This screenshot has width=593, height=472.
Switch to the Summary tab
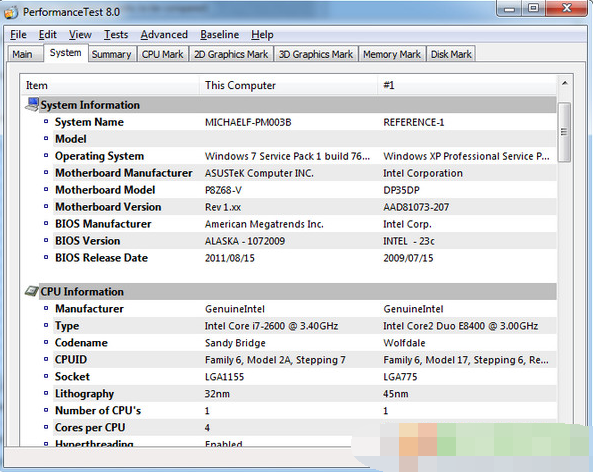pos(112,54)
